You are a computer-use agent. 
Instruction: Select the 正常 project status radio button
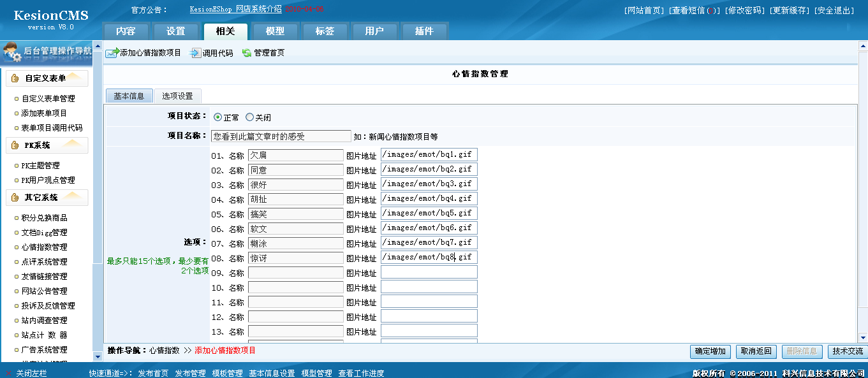pos(217,117)
